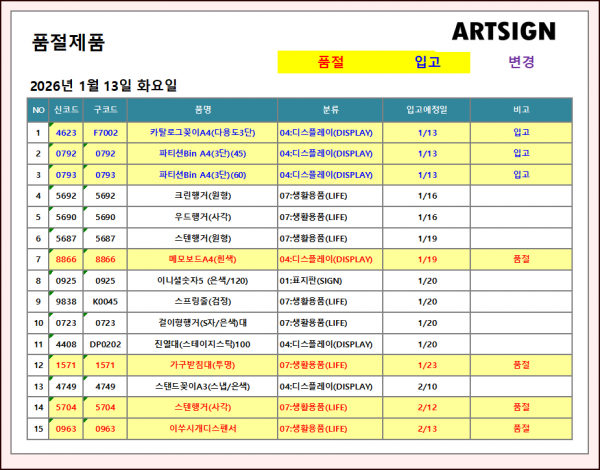The width and height of the screenshot is (600, 470).
Task: Click 품절 remark in 이수시개디스랜서 row
Action: (x=520, y=428)
